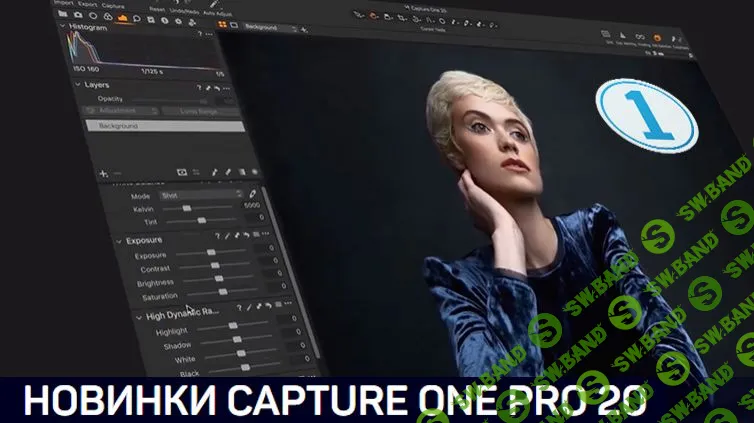Open the Adjustment layer type dropdown
The width and height of the screenshot is (754, 423).
point(120,111)
